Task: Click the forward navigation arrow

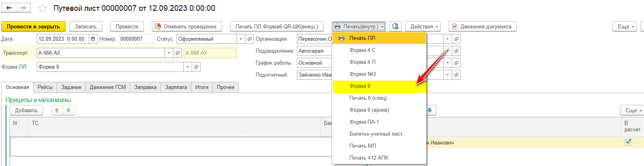Action: [23, 8]
